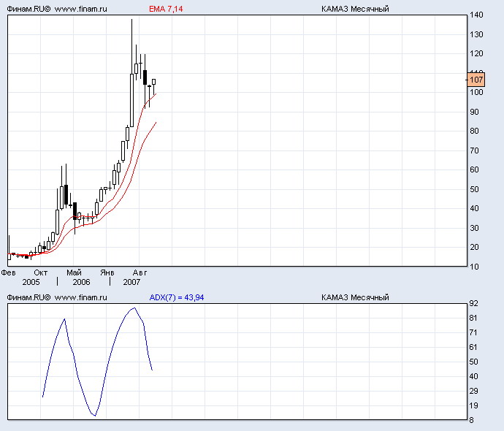Viewport: 504px width, 431px height.
Task: Click the 8 ADX axis label
Action: click(x=472, y=420)
